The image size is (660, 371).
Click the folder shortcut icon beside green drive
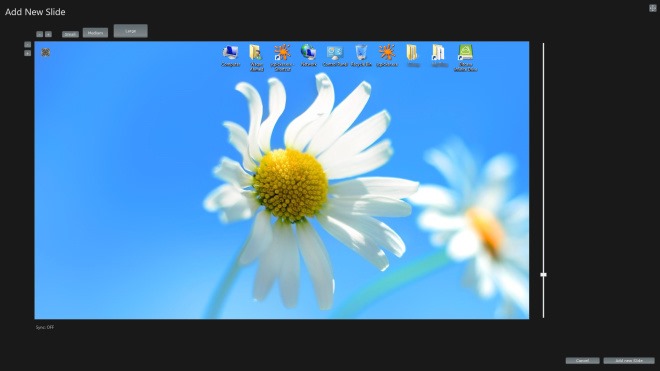pyautogui.click(x=439, y=53)
